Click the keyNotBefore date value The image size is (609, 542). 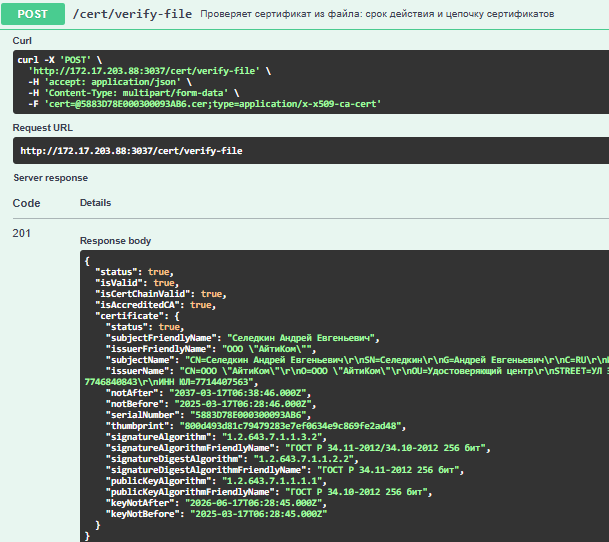coord(259,514)
